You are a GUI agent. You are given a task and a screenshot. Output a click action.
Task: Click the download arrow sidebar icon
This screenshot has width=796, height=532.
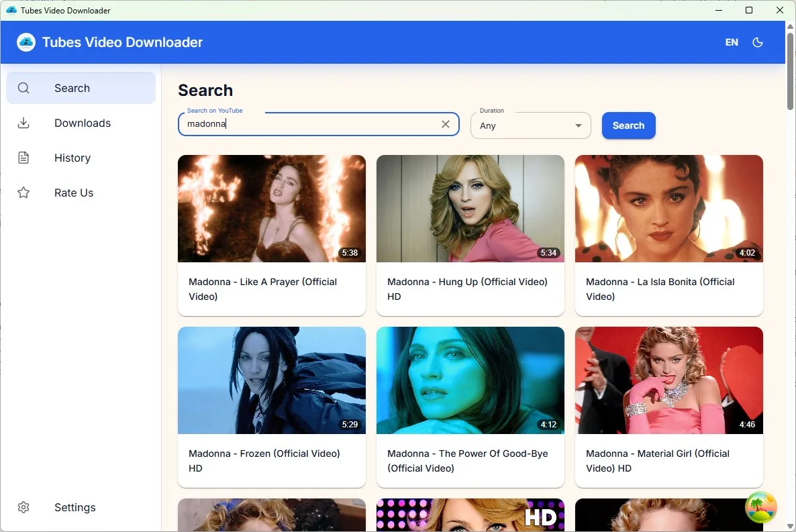(23, 123)
